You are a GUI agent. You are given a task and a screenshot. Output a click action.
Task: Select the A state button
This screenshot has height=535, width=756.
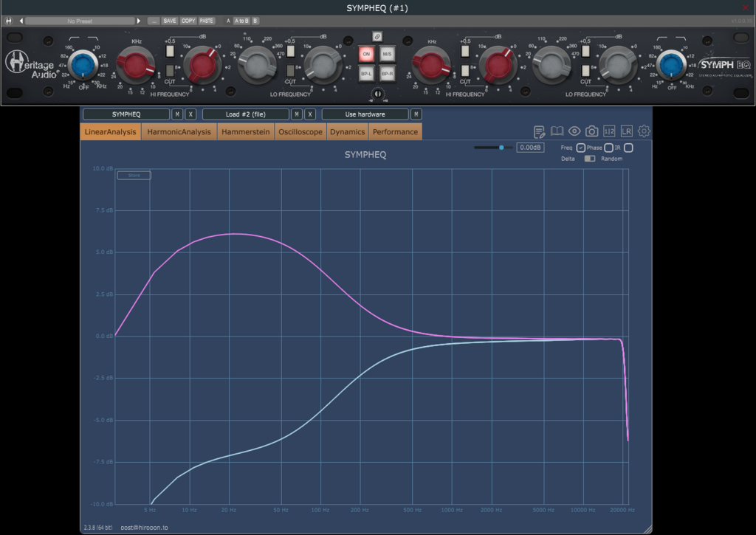pyautogui.click(x=228, y=21)
